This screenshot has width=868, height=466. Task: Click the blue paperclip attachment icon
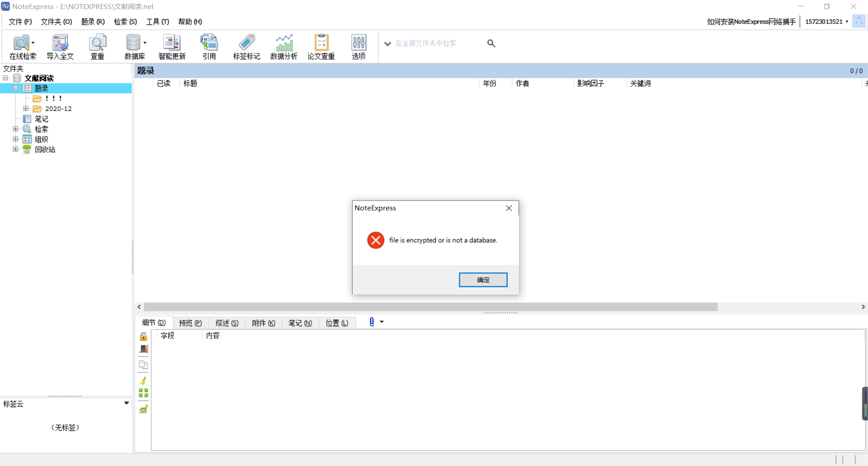coord(372,322)
